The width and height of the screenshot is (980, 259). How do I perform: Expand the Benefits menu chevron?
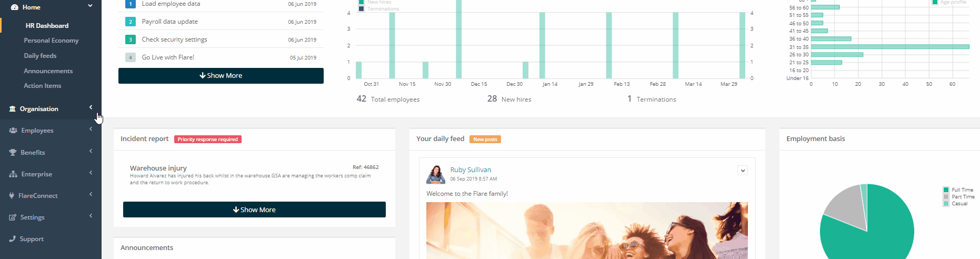[x=91, y=151]
